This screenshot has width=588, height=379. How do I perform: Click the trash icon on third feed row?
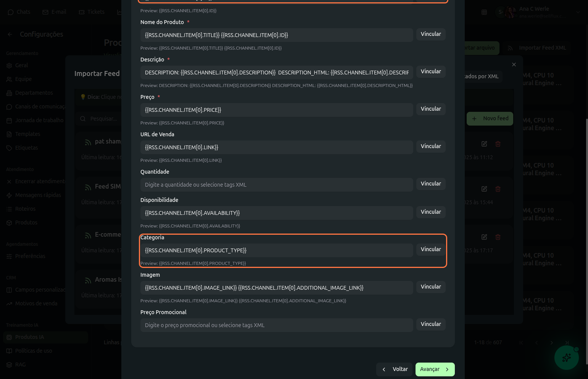[x=498, y=237]
